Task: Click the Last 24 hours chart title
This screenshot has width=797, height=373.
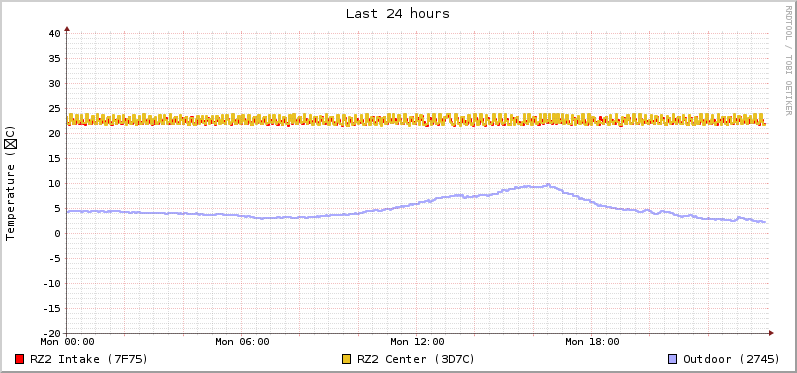Action: 398,14
